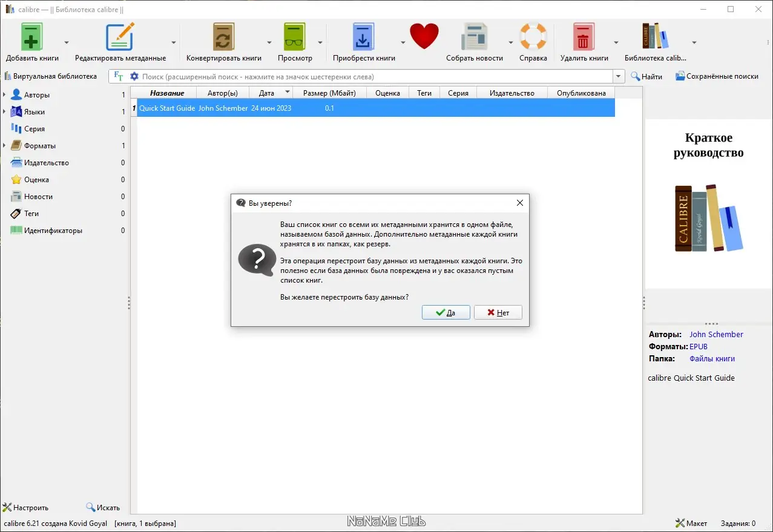Select Quick Start Guide book row
The height and width of the screenshot is (532, 773).
373,108
